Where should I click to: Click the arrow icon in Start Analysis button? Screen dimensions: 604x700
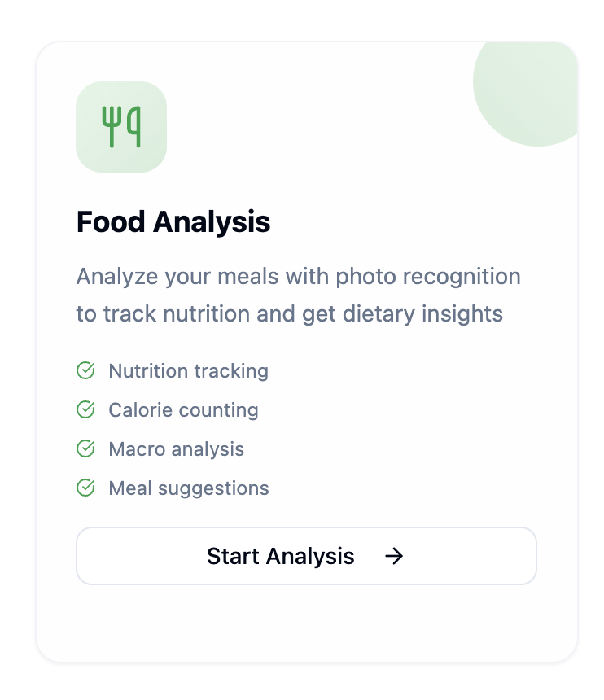tap(394, 556)
